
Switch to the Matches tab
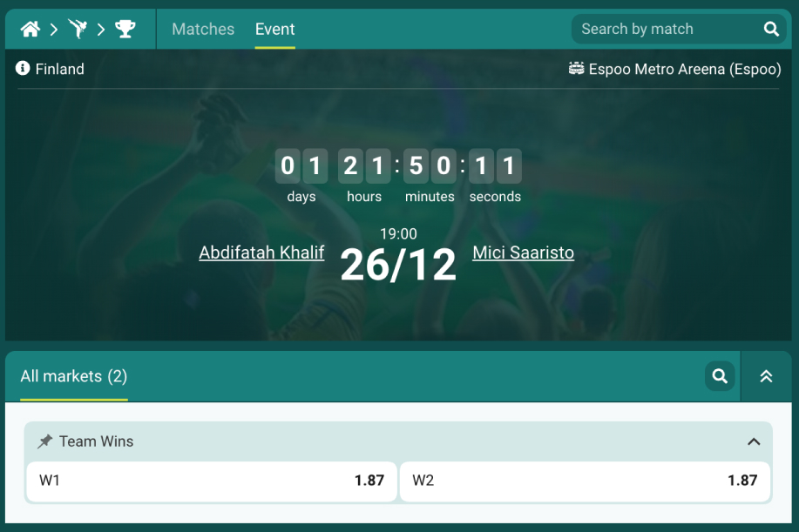tap(203, 29)
